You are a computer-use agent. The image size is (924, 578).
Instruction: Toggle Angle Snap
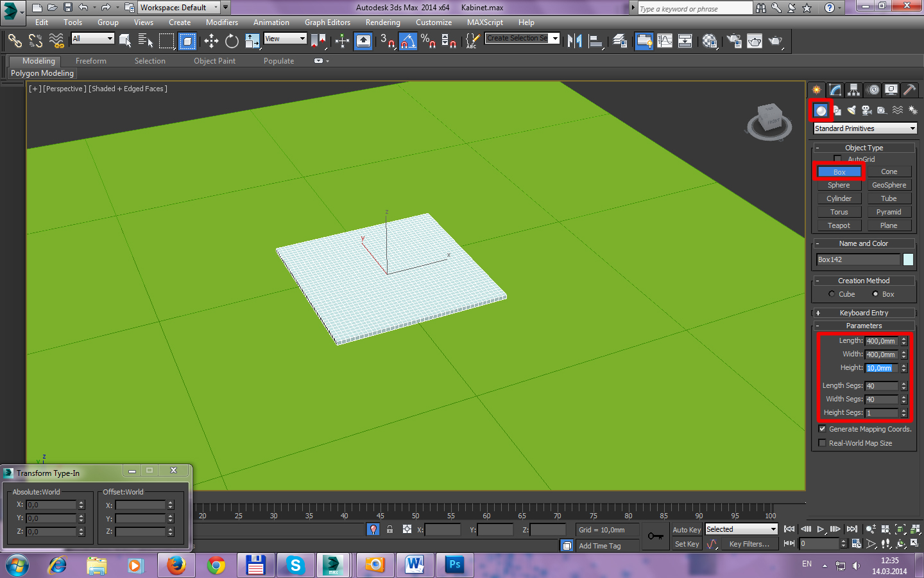click(408, 41)
